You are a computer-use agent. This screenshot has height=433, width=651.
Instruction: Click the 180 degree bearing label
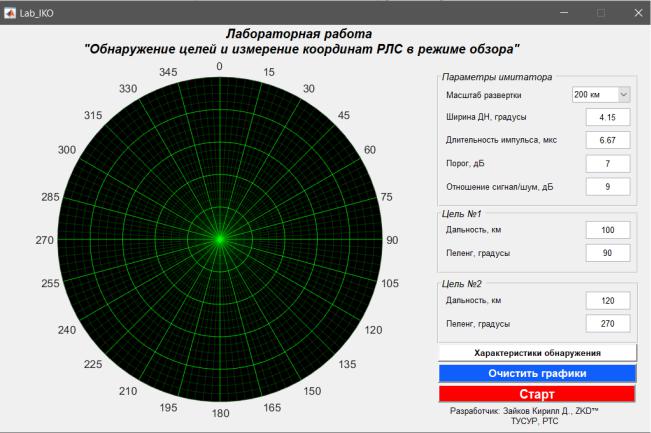click(220, 413)
